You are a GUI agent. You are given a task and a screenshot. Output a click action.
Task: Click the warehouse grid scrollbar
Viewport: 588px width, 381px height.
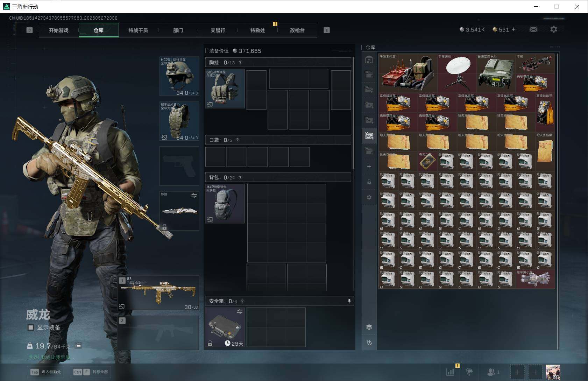point(558,201)
